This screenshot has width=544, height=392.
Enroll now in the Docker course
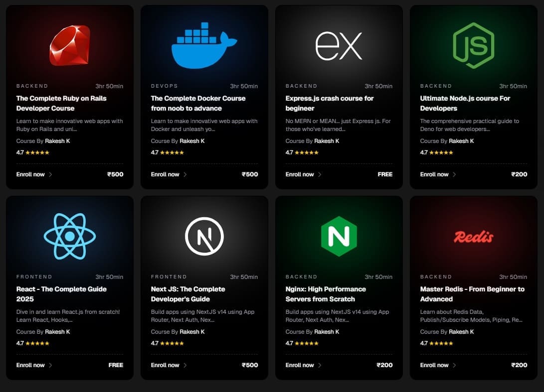(165, 174)
